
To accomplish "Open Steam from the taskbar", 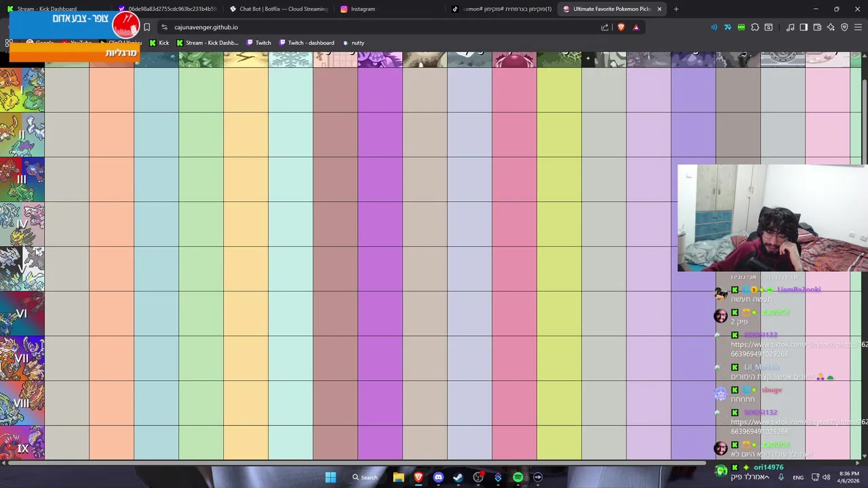I will (x=458, y=477).
